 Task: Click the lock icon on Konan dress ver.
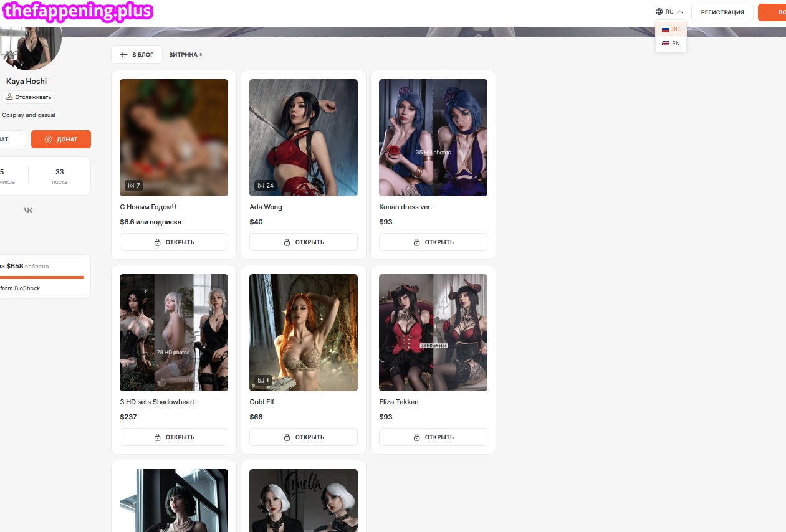pyautogui.click(x=416, y=242)
